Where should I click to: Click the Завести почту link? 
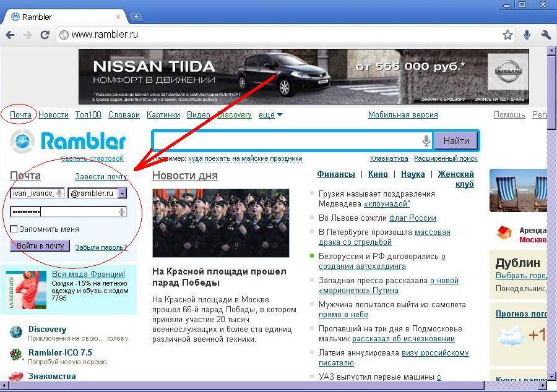click(101, 176)
